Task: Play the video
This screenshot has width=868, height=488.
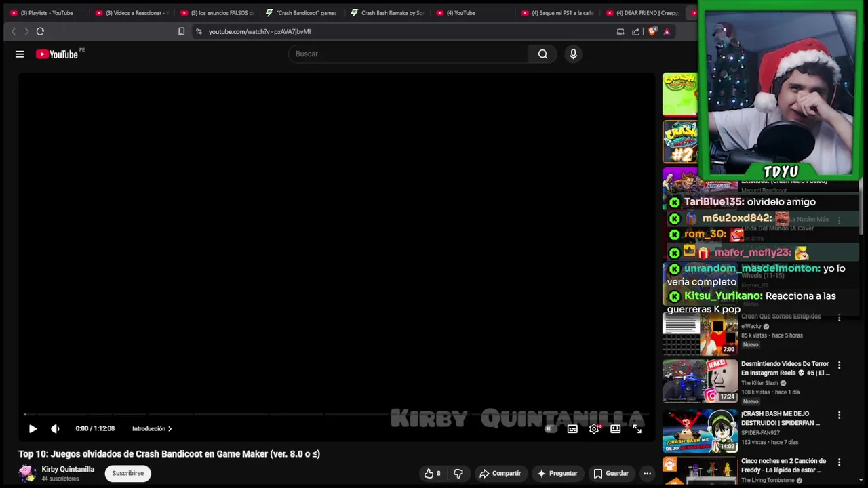Action: pyautogui.click(x=33, y=428)
